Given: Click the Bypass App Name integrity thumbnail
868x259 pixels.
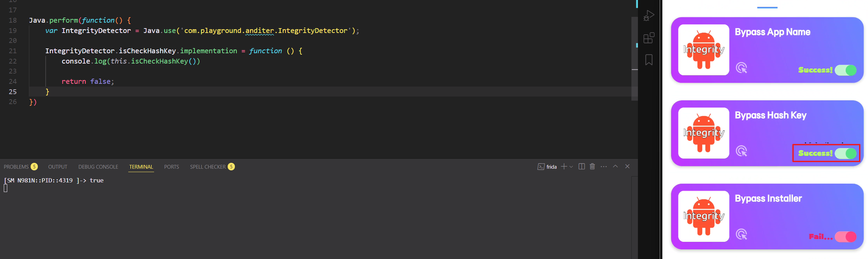Looking at the screenshot, I should [x=704, y=50].
